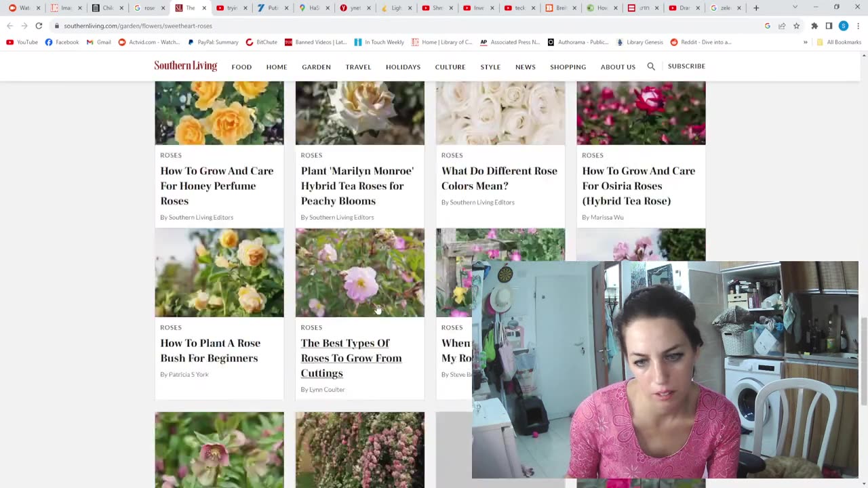Open the All Bookmarks folder
868x488 pixels.
pos(839,42)
